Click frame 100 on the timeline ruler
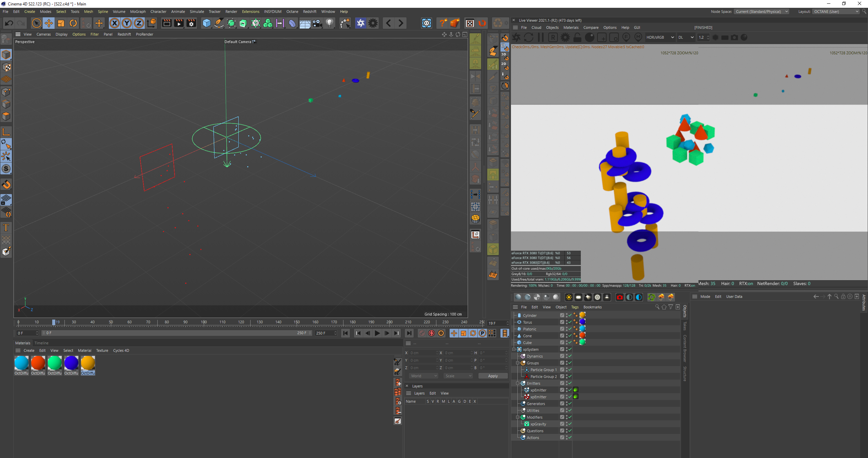The height and width of the screenshot is (458, 868). (204, 322)
